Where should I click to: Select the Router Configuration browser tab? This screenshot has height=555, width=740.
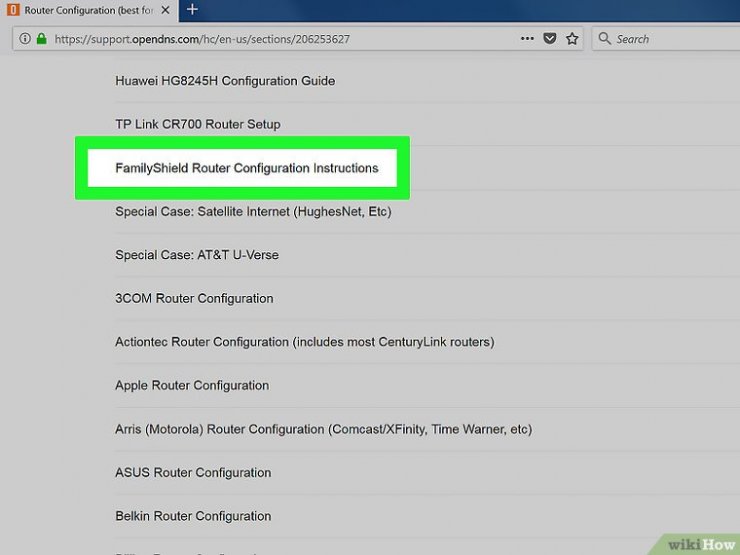pos(90,10)
